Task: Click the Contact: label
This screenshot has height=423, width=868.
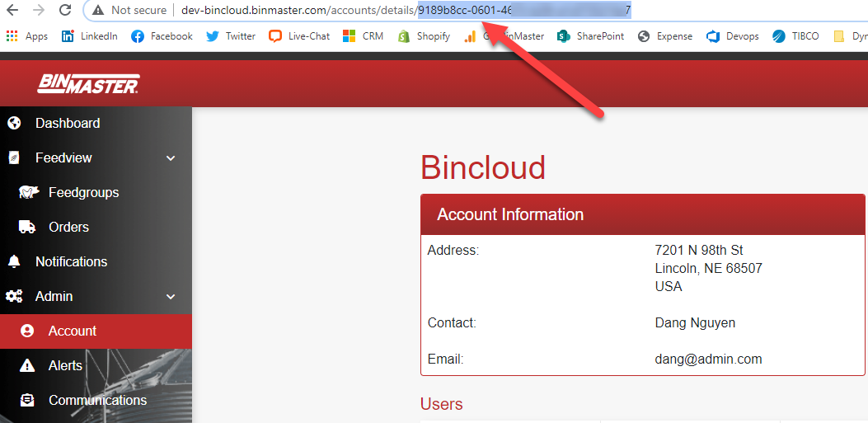Action: [x=452, y=322]
